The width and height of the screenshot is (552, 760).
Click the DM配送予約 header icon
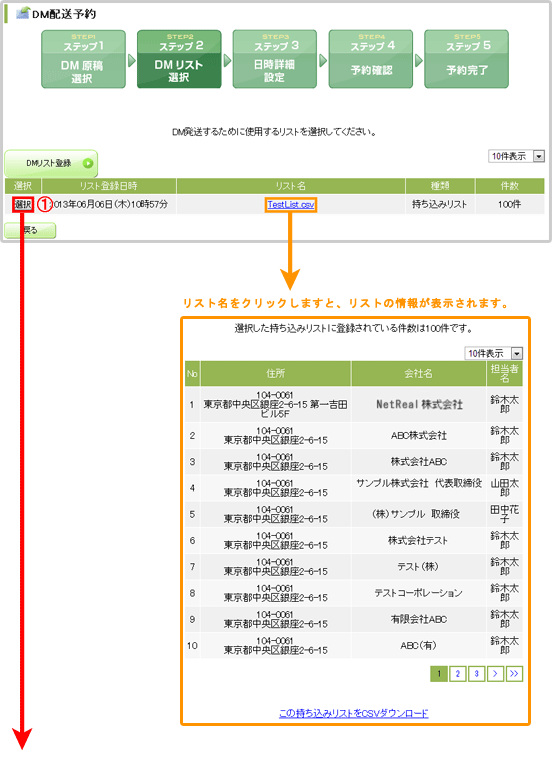click(x=22, y=13)
